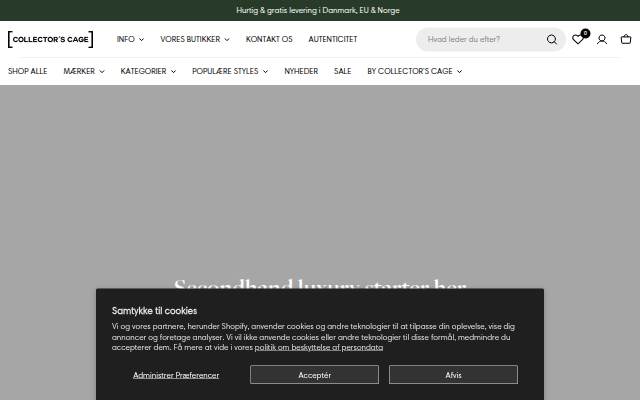Go to Collector's Cage logo home

[x=50, y=39]
